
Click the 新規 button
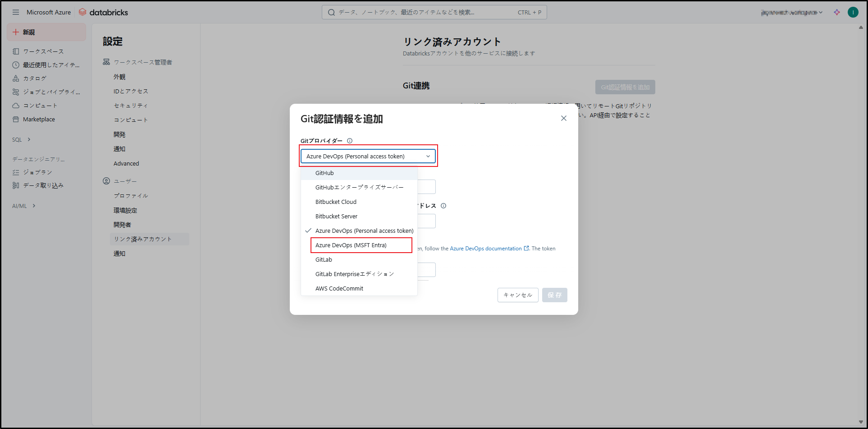(46, 32)
